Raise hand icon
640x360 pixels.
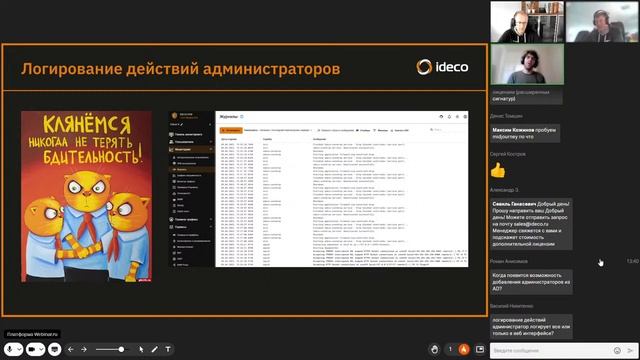pos(435,349)
